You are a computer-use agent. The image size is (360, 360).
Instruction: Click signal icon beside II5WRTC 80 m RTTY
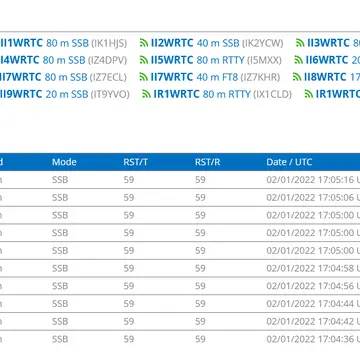(144, 60)
